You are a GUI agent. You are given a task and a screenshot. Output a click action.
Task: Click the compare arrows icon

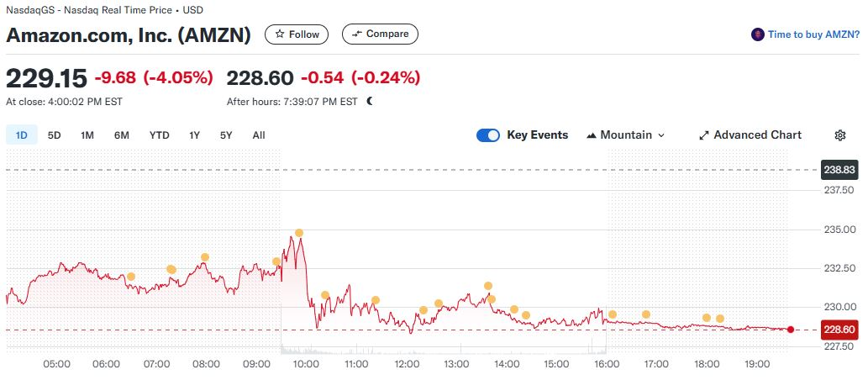[356, 34]
